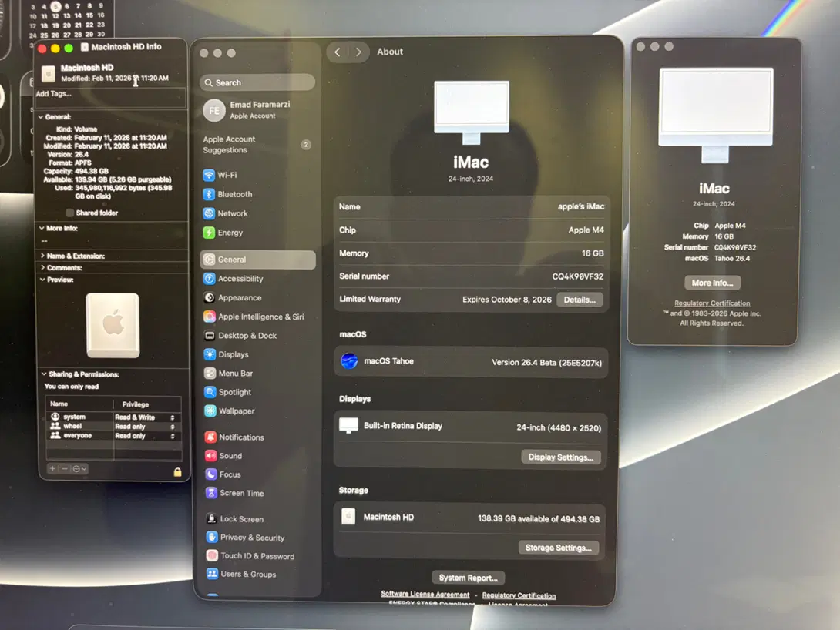The width and height of the screenshot is (840, 630).
Task: Click the Screen Time hourglass icon
Action: (x=211, y=493)
